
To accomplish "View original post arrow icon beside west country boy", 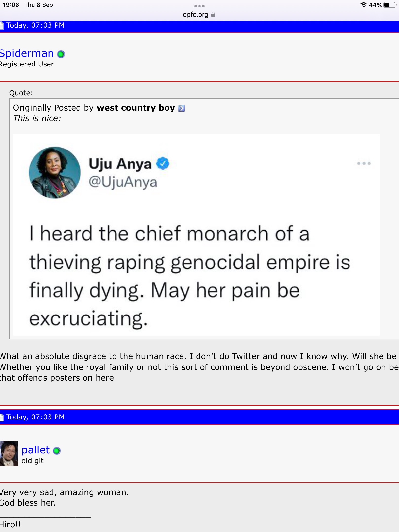I will (x=181, y=108).
